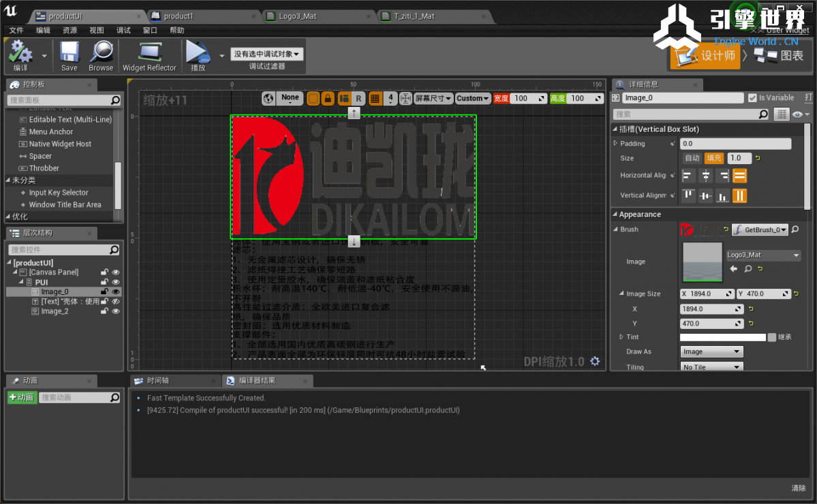Open the 编辑 (Edit) menu
The width and height of the screenshot is (817, 504).
coord(43,30)
